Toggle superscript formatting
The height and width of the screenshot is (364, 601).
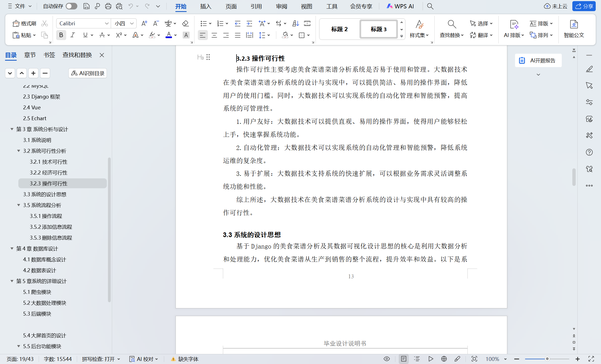click(119, 35)
